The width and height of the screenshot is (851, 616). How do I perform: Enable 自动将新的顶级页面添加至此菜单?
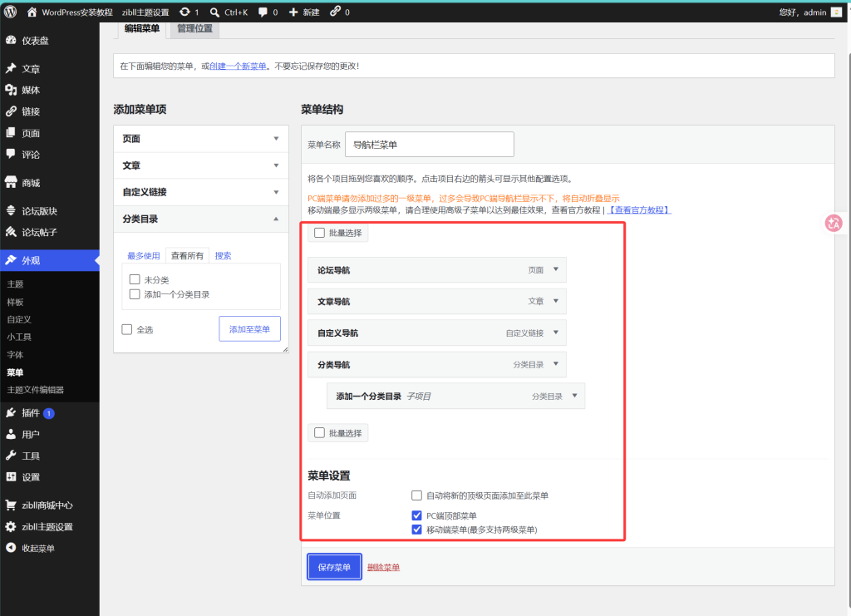[417, 495]
